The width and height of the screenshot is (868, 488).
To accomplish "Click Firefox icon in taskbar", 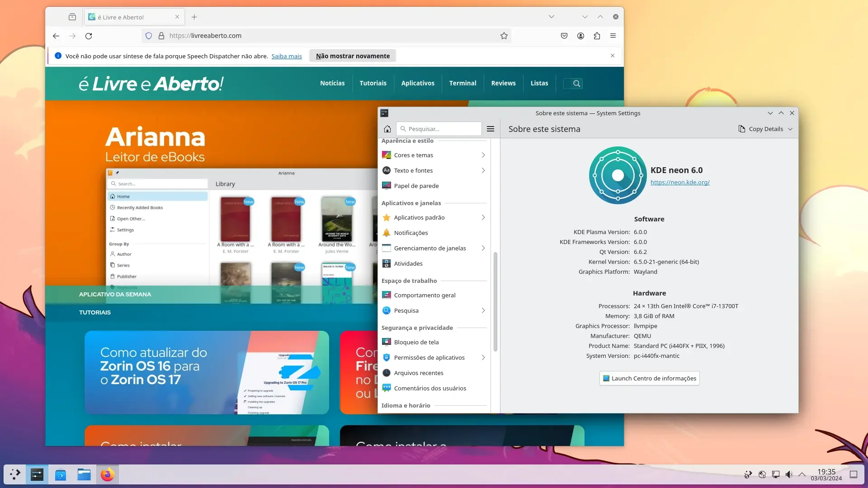I will (x=108, y=474).
